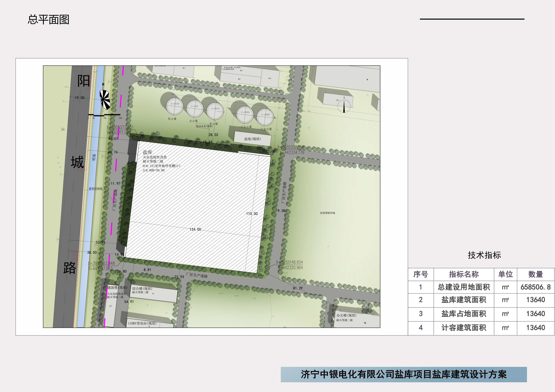
Task: Click the scale bar below the compass
Action: [x=104, y=115]
